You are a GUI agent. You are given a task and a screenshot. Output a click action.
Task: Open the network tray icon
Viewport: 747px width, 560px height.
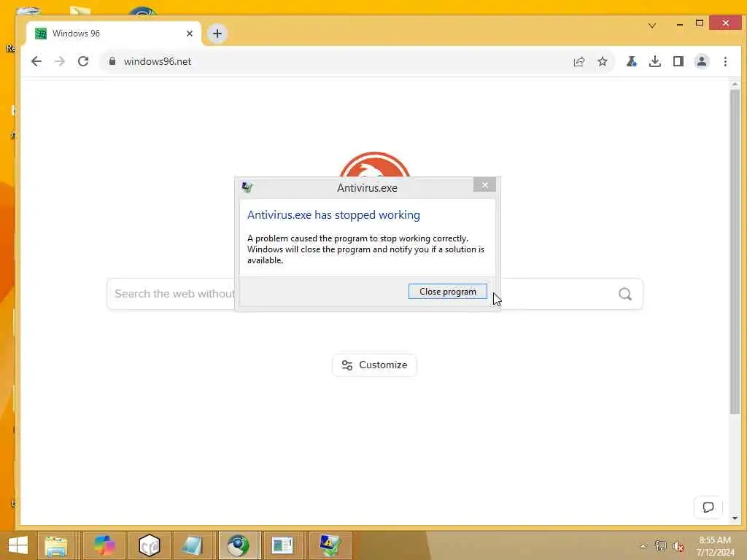660,545
